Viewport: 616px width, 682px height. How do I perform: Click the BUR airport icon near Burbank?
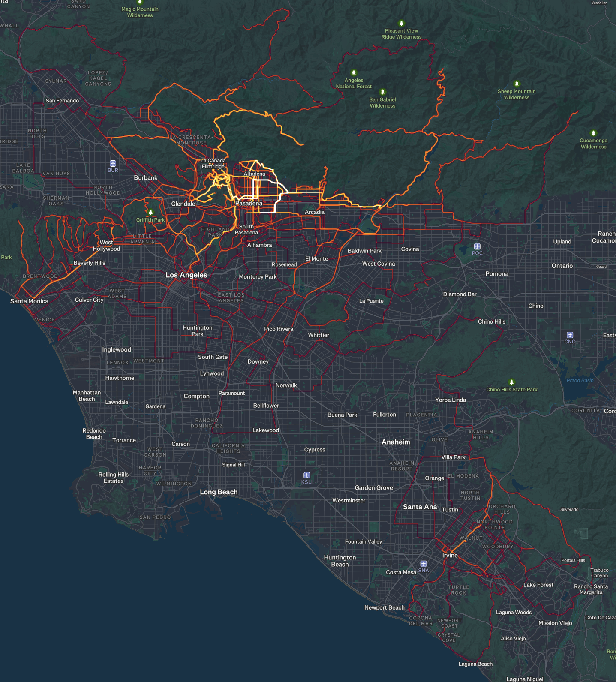(113, 163)
